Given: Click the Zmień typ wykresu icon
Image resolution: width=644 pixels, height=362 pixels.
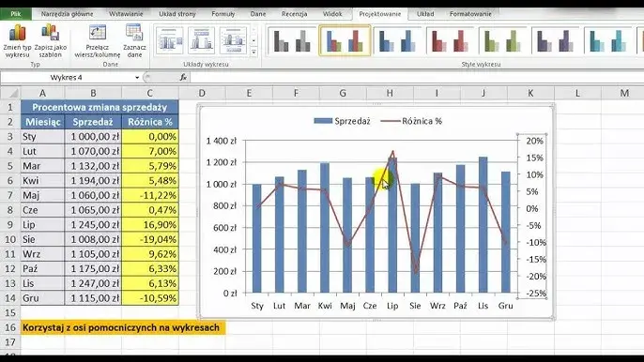Looking at the screenshot, I should click(17, 40).
